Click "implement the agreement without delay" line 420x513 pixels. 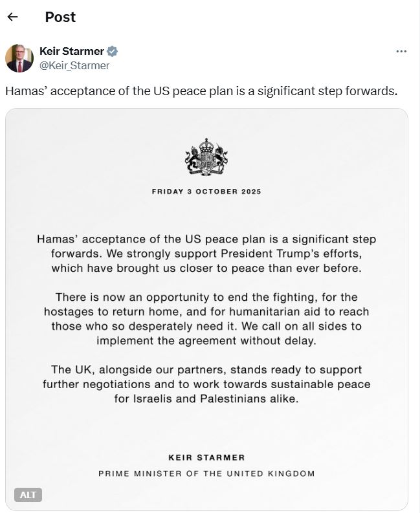[206, 340]
